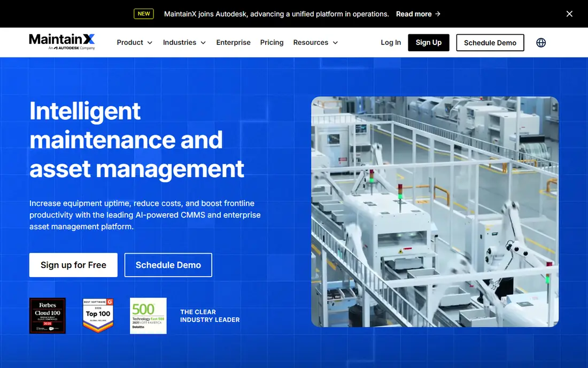Screen dimensions: 588x368
Task: Click the black Sign Up button
Action: coord(429,43)
